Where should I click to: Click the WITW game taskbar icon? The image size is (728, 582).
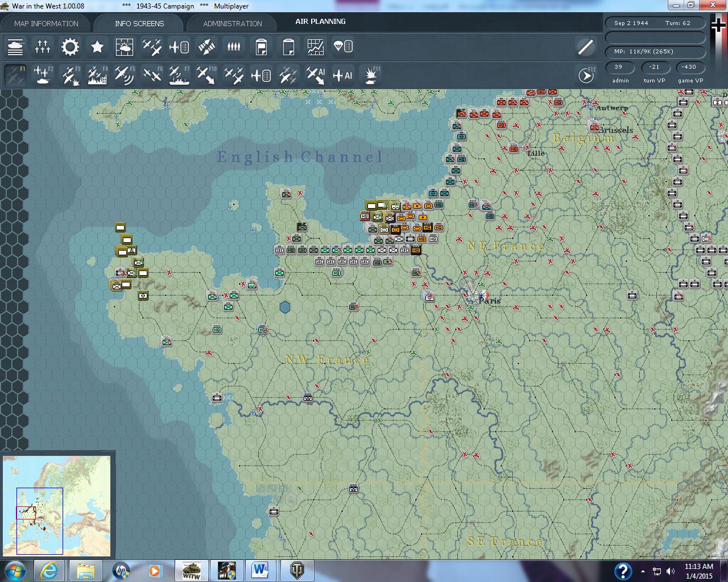[191, 571]
